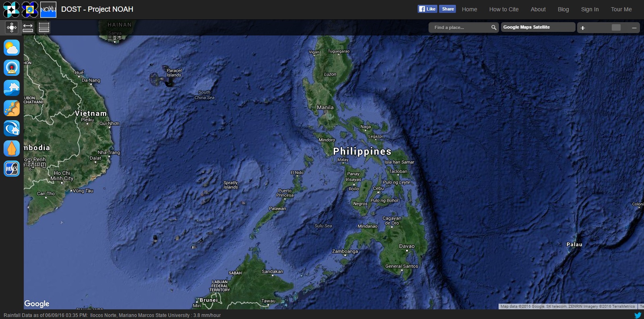Click the Facebook Share button
This screenshot has height=319, width=644.
pyautogui.click(x=447, y=9)
